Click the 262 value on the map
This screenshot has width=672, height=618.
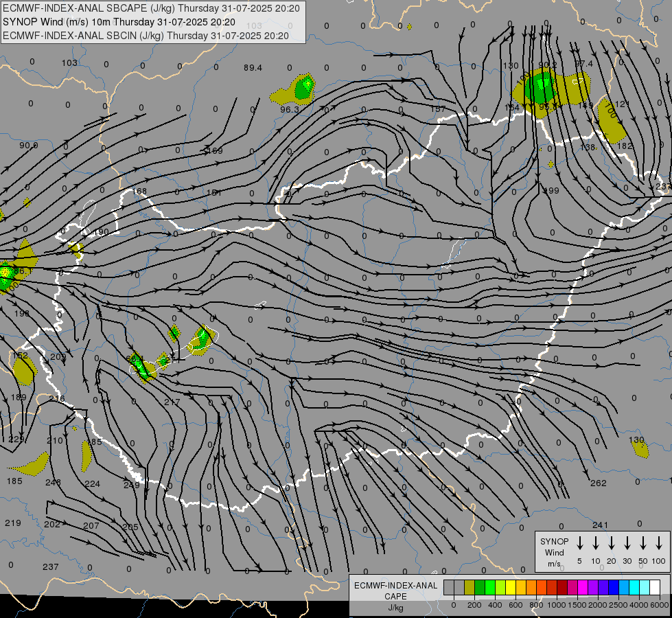599,483
